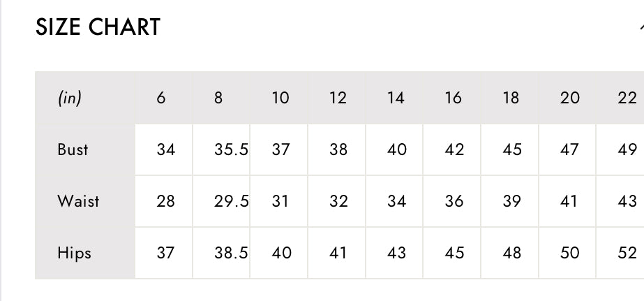Click the 35.5 bust measurement cell
The height and width of the screenshot is (301, 644).
(x=231, y=149)
